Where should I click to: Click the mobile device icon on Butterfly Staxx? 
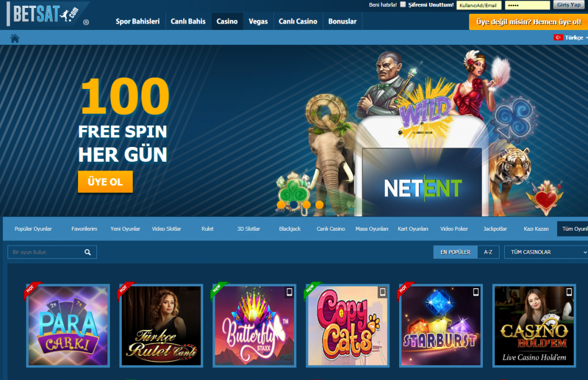coord(289,292)
